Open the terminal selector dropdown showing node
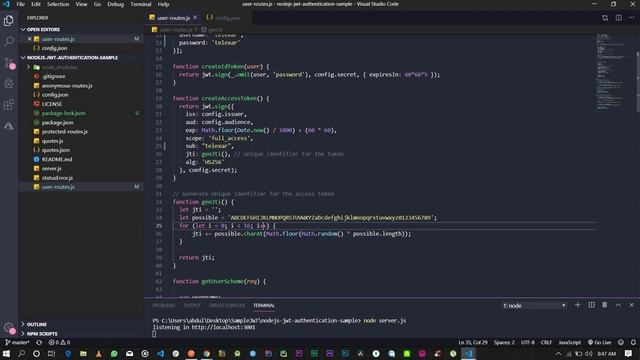This screenshot has height=360, width=640. point(534,305)
